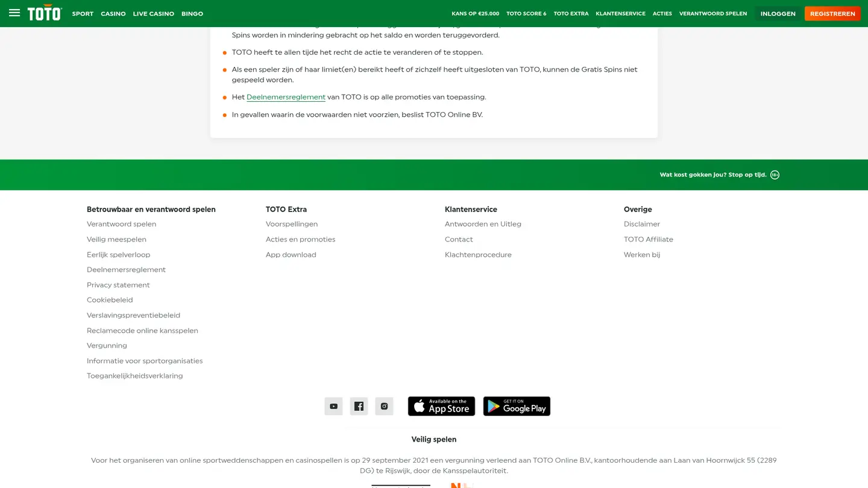
Task: Click the 'Overige' footer heading
Action: click(x=638, y=210)
